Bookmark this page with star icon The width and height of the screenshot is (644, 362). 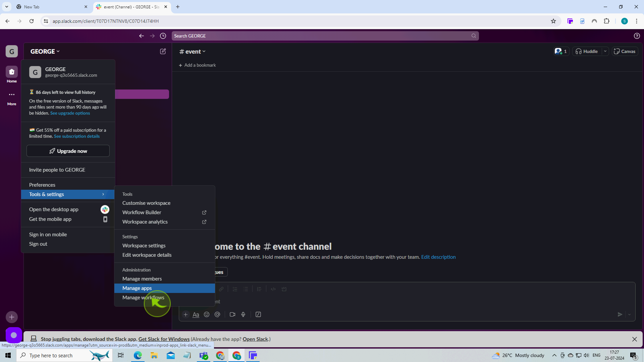(x=553, y=21)
